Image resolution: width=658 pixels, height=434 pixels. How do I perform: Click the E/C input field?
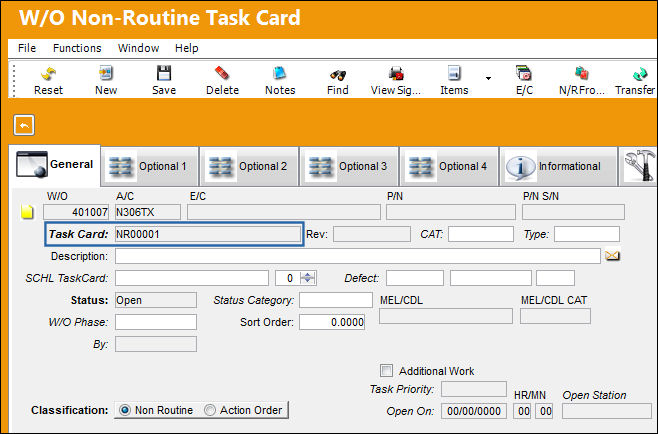click(284, 212)
